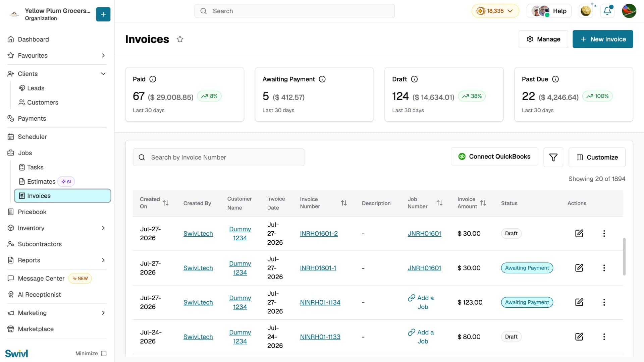Image resolution: width=644 pixels, height=362 pixels.
Task: Edit invoice INRH01601-2
Action: click(x=579, y=233)
